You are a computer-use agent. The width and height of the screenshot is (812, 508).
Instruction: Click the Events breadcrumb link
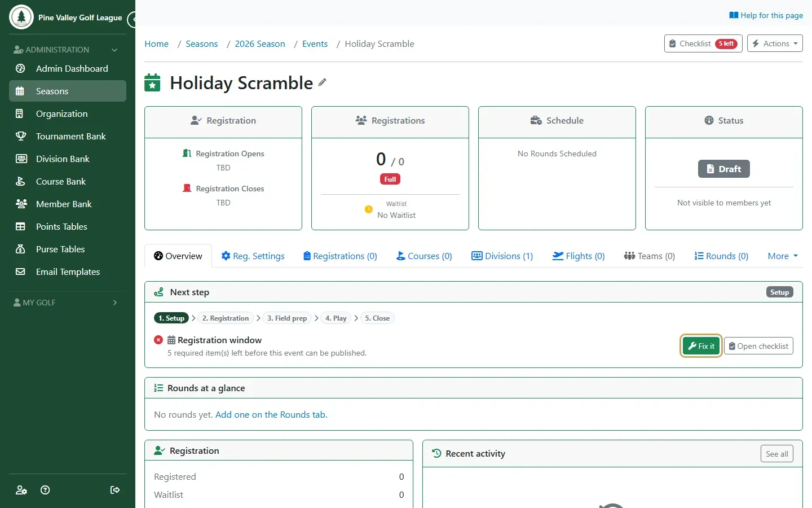click(x=315, y=44)
